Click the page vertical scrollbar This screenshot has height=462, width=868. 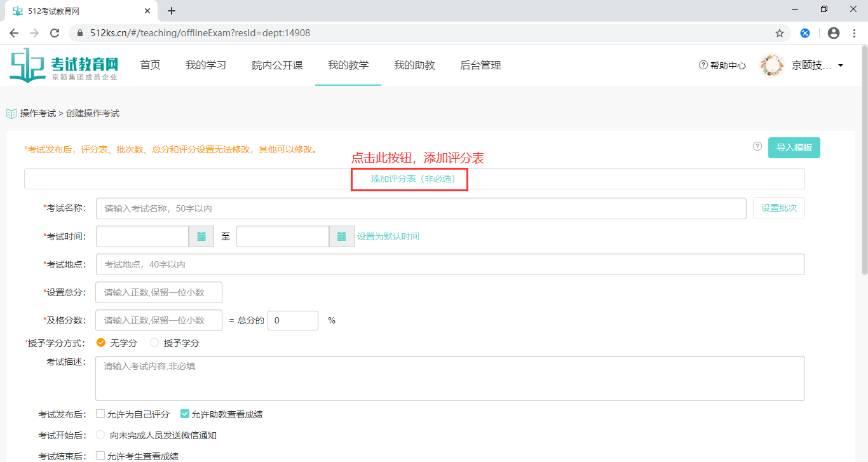[864, 160]
